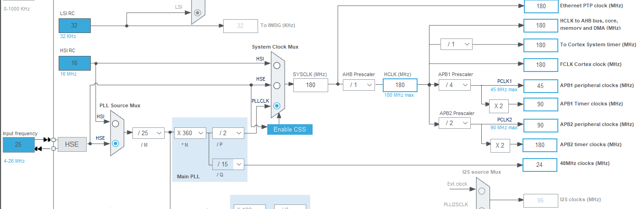Open the X 360 PLLN multiplier dropdown
Image resolution: width=644 pixels, height=209 pixels.
[190, 133]
